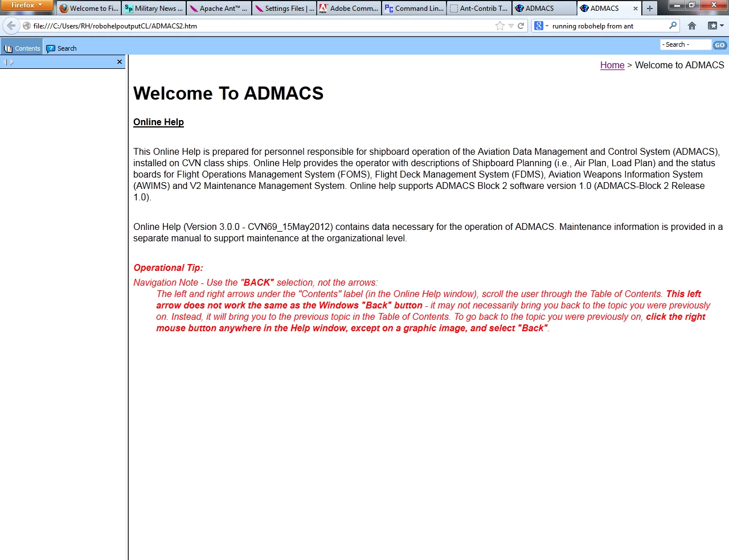The width and height of the screenshot is (729, 560).
Task: Switch to the first ADMACS tab
Action: coord(543,9)
